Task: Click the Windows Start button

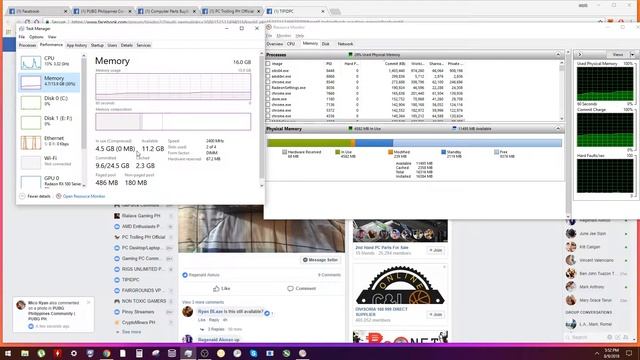Action: (8, 353)
